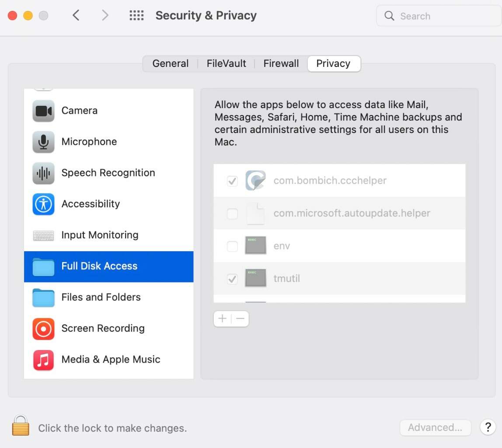Screen dimensions: 502x448
Task: Open help with the question mark button
Action: click(x=488, y=427)
